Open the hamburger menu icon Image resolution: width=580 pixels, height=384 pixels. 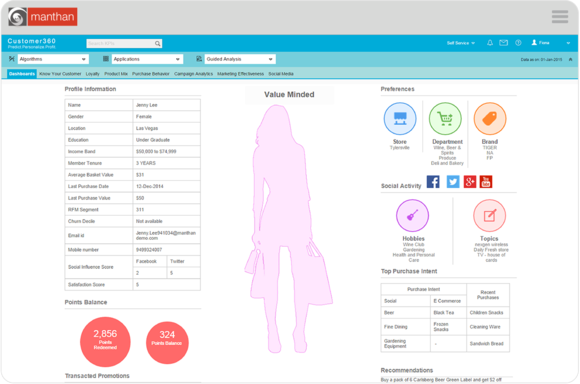[x=560, y=17]
